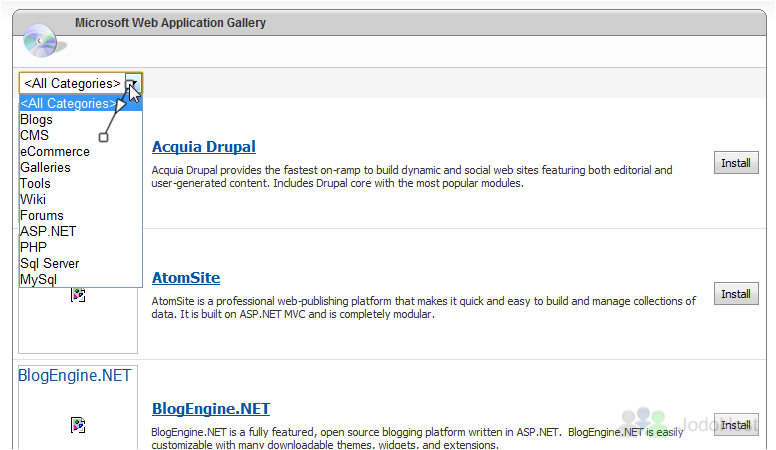Choose CMS from the category list
Screen dimensions: 776x450
tap(81, 135)
